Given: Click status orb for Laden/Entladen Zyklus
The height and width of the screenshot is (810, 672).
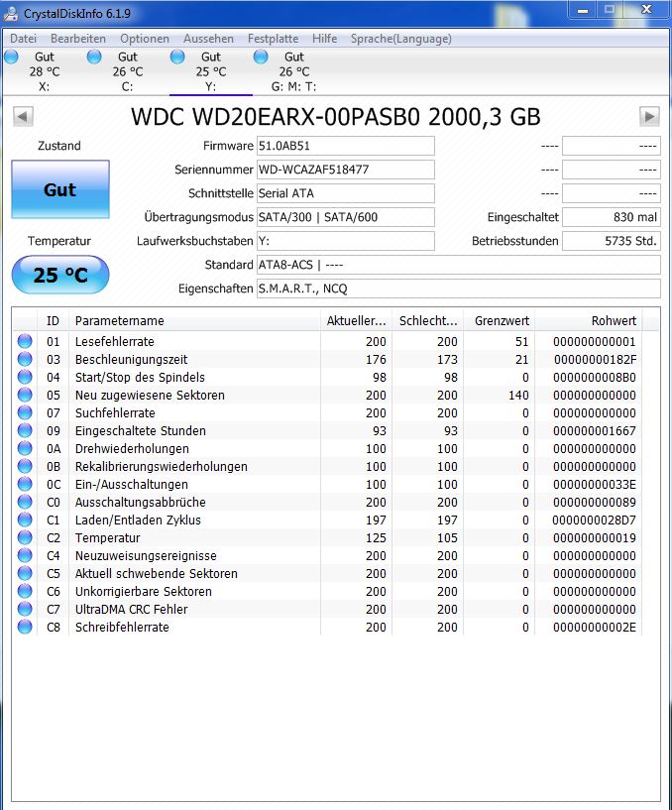Looking at the screenshot, I should pos(25,520).
